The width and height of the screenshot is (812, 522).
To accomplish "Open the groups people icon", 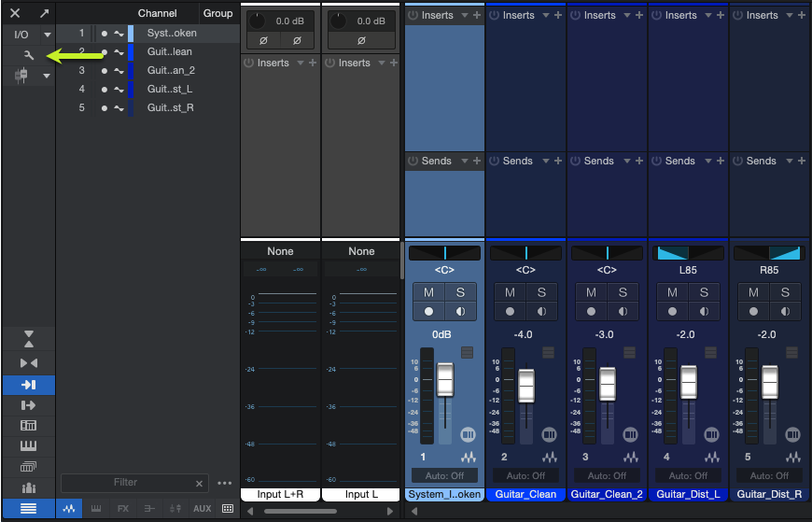I will coord(29,487).
